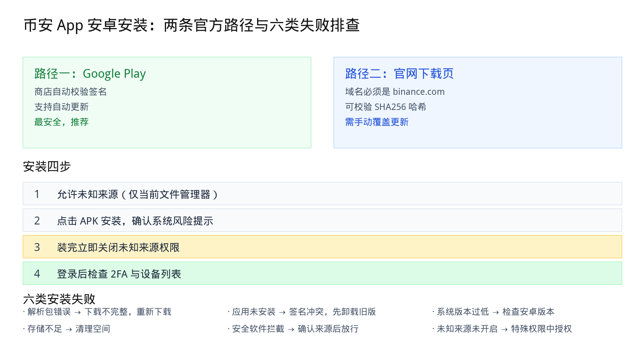Click the '可校验 SHA256 哈希' line
Viewport: 643px width, 364px height.
tap(386, 107)
